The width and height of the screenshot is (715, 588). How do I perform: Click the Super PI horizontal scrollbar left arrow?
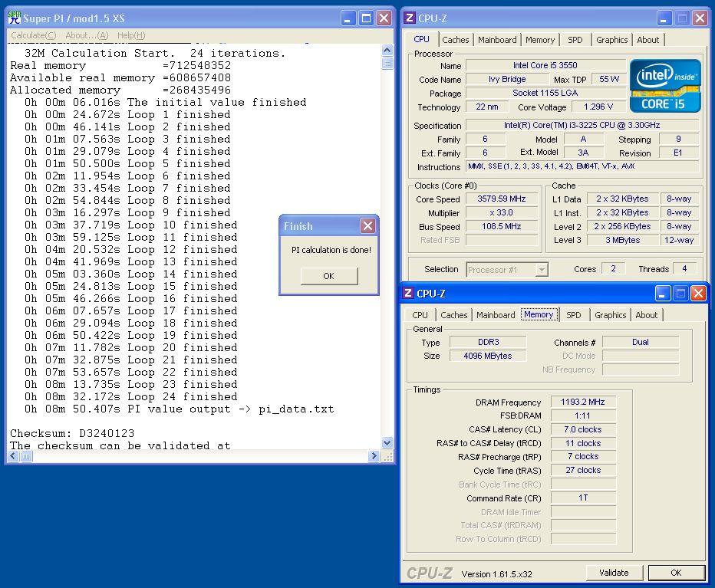click(x=13, y=456)
